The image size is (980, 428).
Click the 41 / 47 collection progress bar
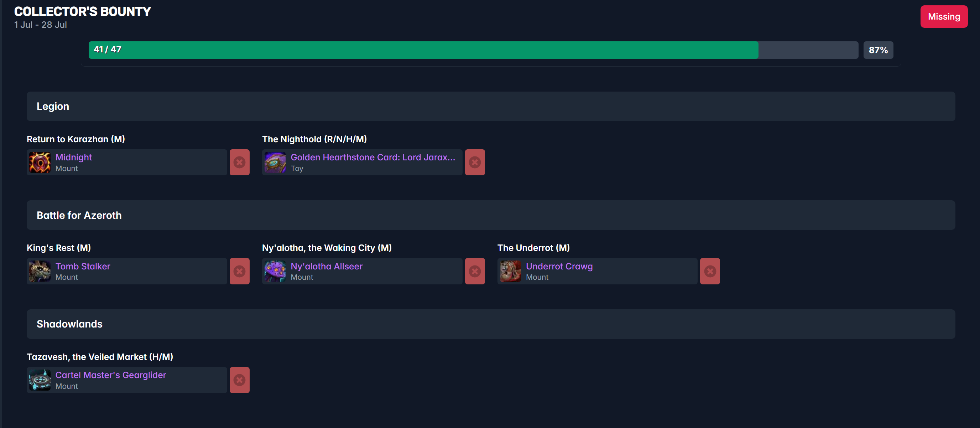coord(473,50)
